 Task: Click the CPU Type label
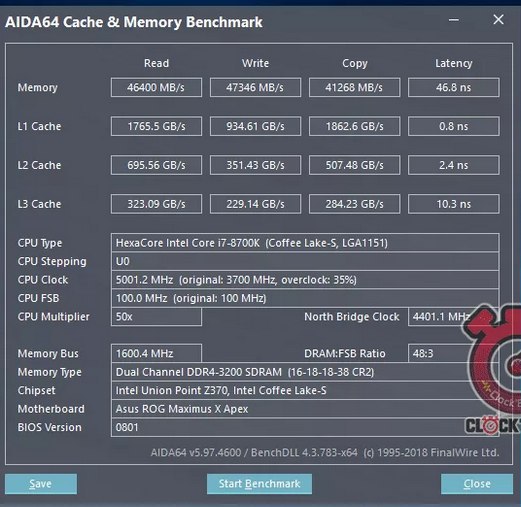[x=40, y=243]
